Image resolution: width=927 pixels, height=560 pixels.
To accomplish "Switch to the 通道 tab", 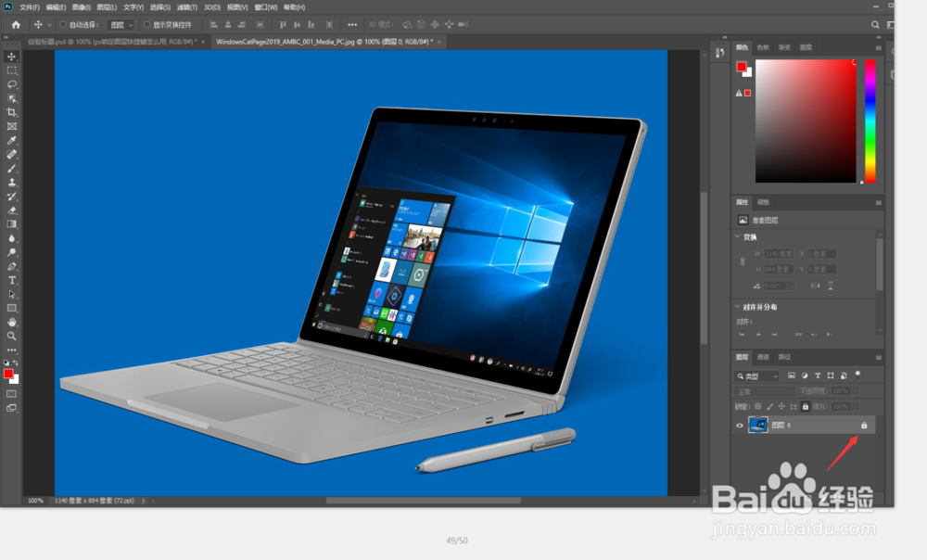I will (763, 357).
